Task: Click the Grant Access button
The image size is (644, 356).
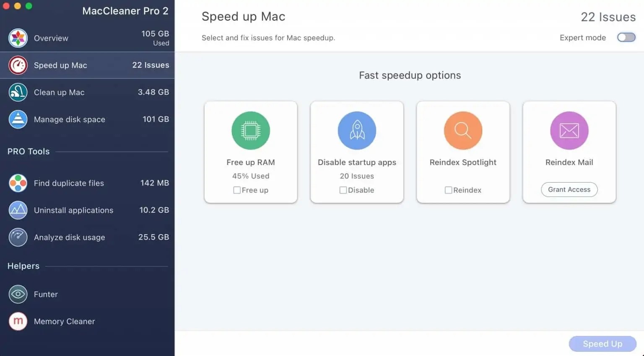Action: pyautogui.click(x=569, y=189)
